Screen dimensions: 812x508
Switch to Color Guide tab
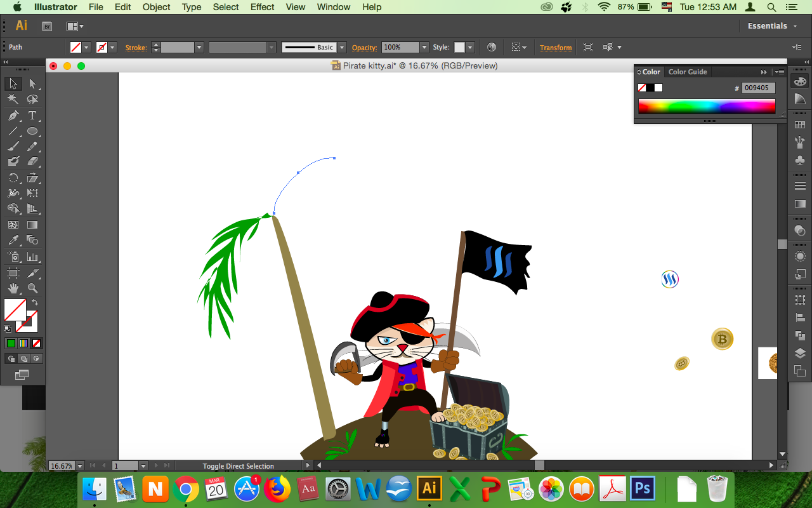point(688,72)
